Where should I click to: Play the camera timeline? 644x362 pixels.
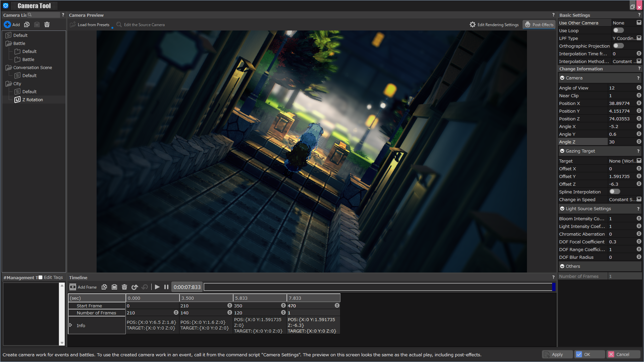click(x=157, y=287)
